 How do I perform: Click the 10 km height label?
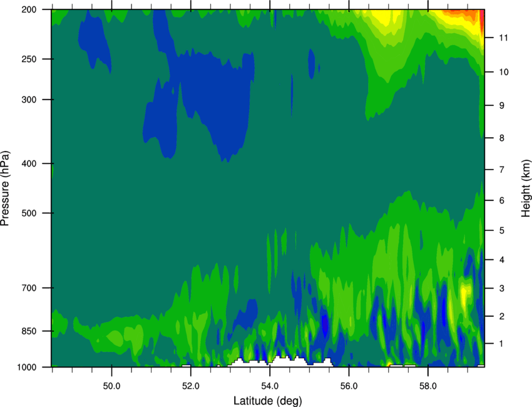click(x=504, y=72)
